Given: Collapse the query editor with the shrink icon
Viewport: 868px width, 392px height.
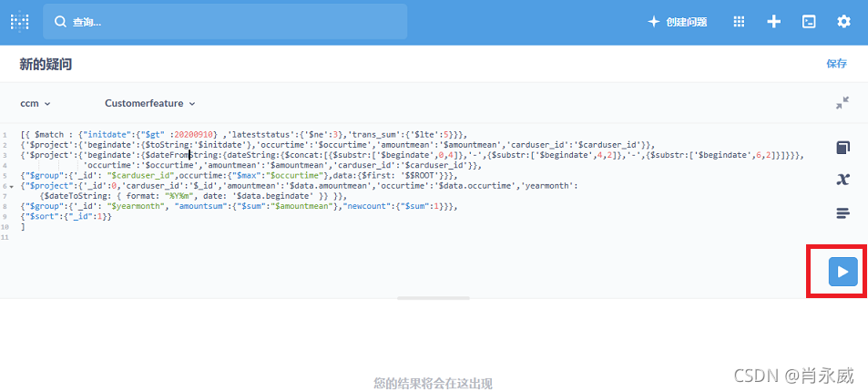Looking at the screenshot, I should 842,103.
